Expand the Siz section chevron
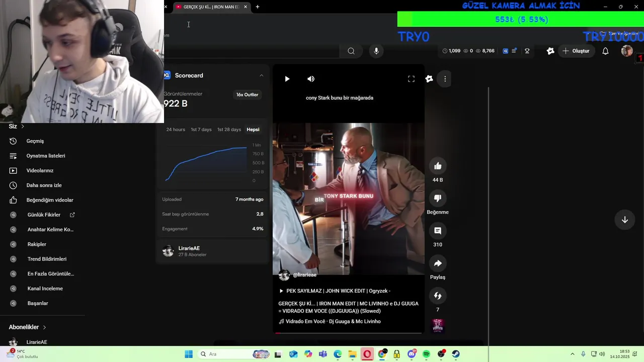 23,126
